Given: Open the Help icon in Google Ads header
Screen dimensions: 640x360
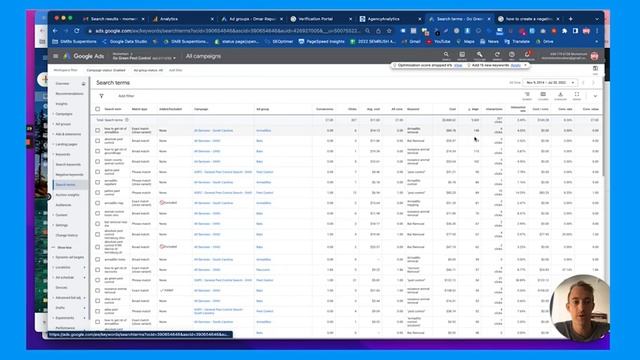Looking at the screenshot, I should click(511, 54).
